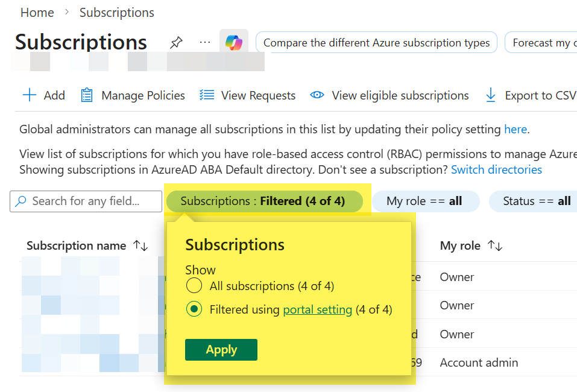577x392 pixels.
Task: Click the Subscription name column header
Action: (x=76, y=245)
